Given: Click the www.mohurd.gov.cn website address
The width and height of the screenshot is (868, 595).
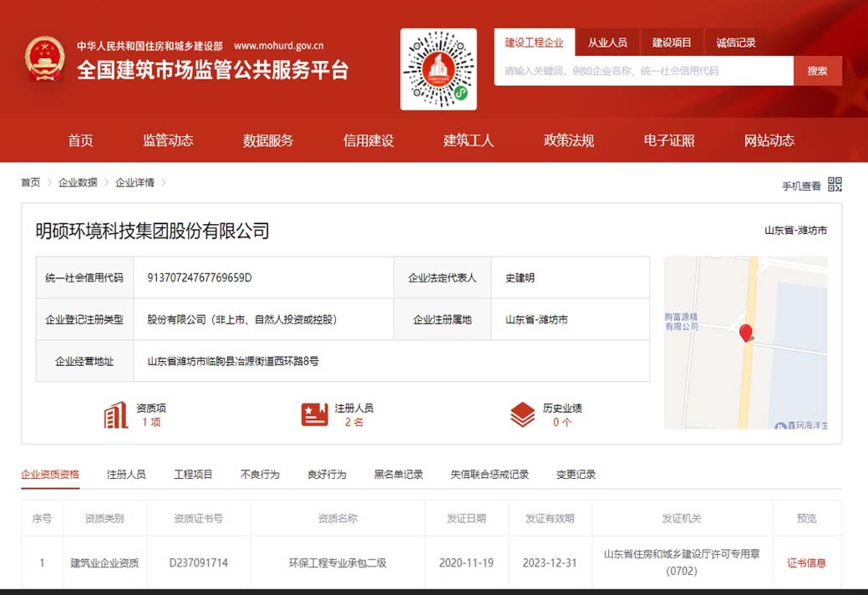Looking at the screenshot, I should tap(278, 46).
